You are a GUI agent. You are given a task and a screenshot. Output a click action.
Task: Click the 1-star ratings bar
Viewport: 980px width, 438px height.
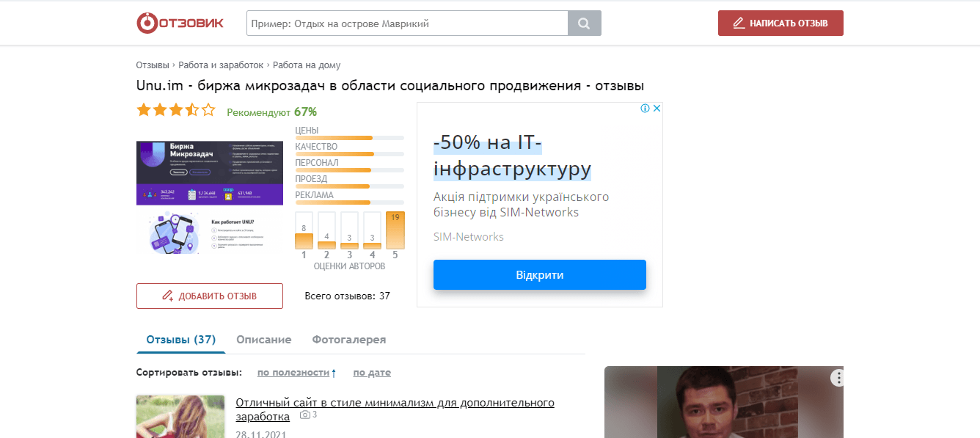[304, 231]
